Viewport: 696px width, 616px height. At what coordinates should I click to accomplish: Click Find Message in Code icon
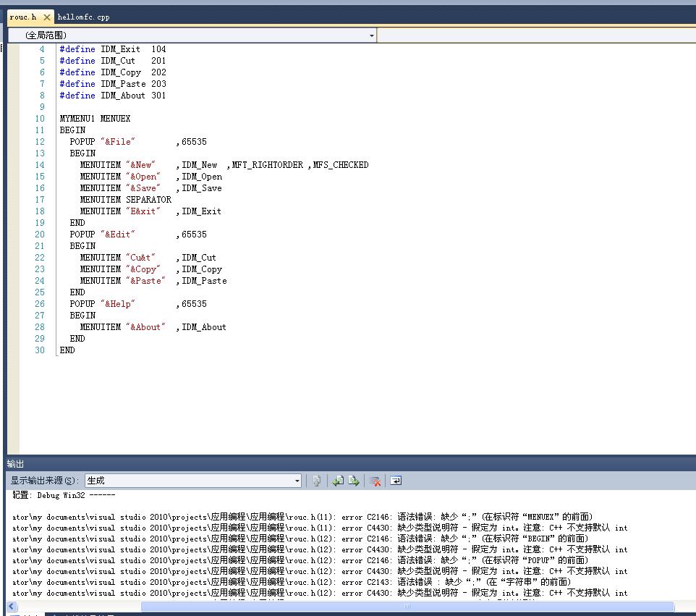316,481
